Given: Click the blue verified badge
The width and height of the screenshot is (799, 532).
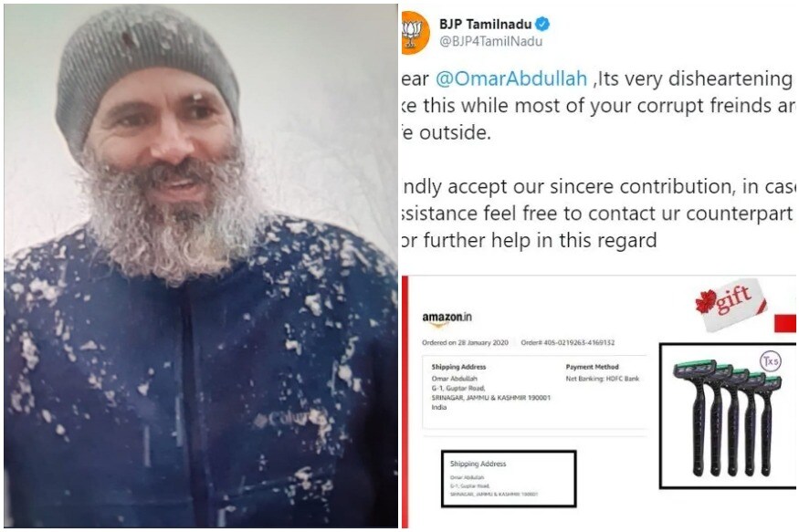Looking at the screenshot, I should tap(542, 24).
